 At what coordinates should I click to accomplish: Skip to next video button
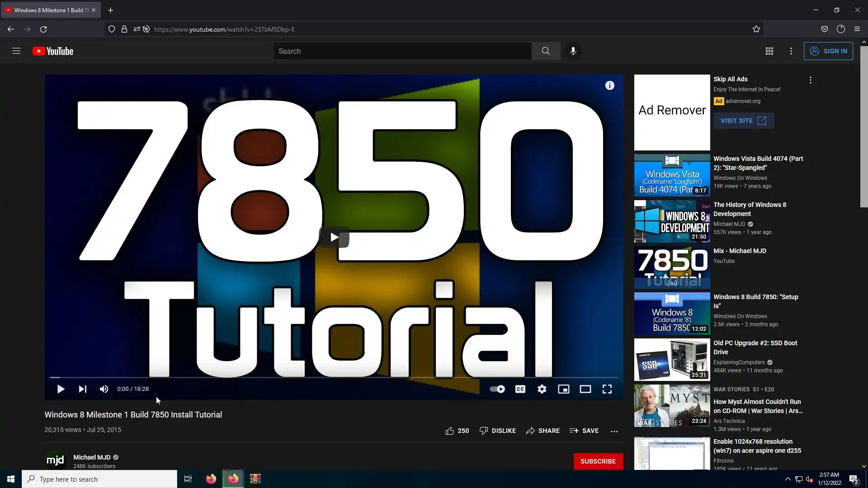point(82,389)
